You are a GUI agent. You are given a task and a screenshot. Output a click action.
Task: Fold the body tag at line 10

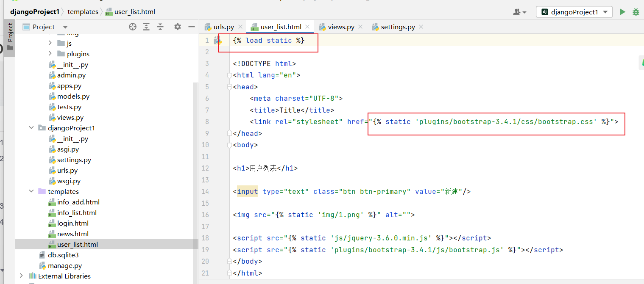coord(229,145)
